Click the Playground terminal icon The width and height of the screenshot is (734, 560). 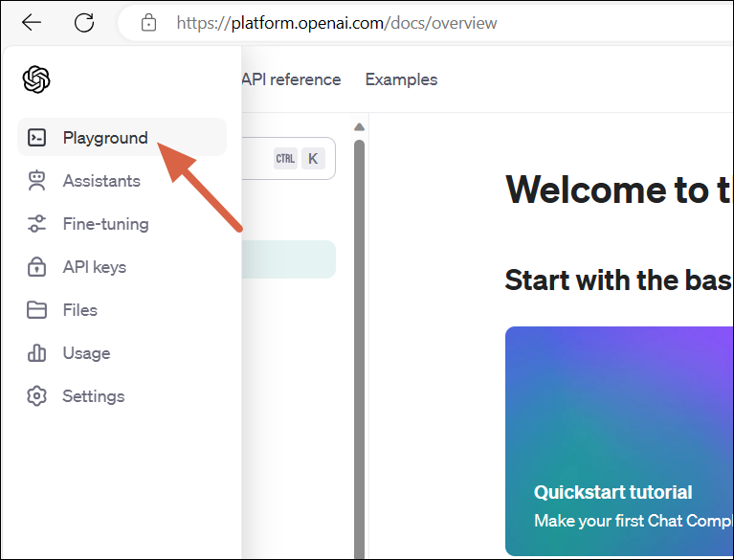tap(36, 138)
